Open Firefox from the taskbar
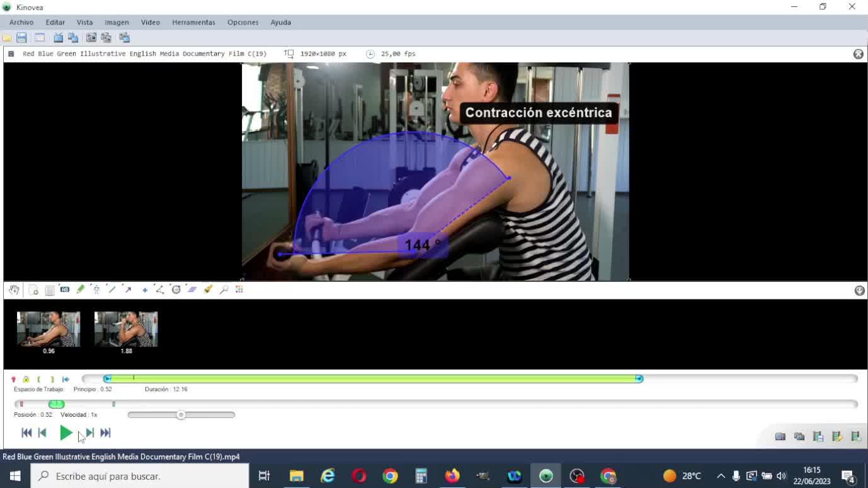Image resolution: width=868 pixels, height=488 pixels. click(452, 476)
